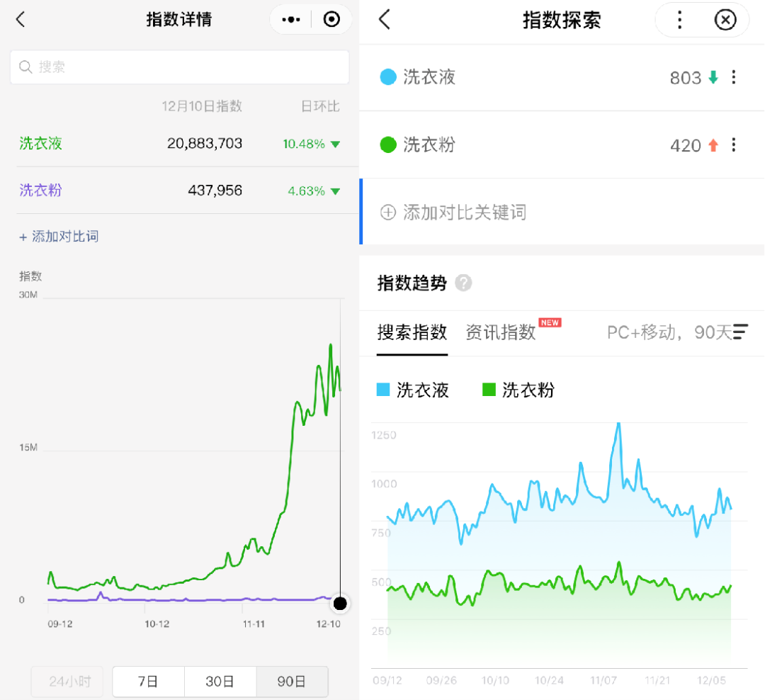Go back from the 指数探索 page
The width and height of the screenshot is (765, 700).
pyautogui.click(x=385, y=20)
